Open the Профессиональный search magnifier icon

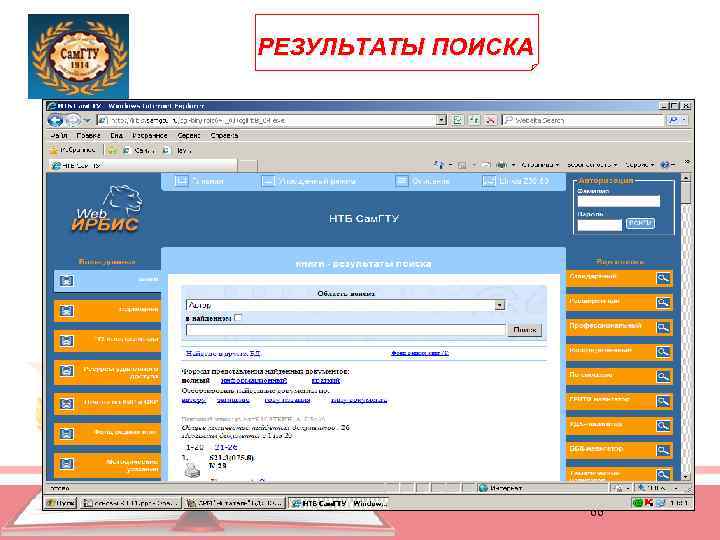tap(663, 328)
